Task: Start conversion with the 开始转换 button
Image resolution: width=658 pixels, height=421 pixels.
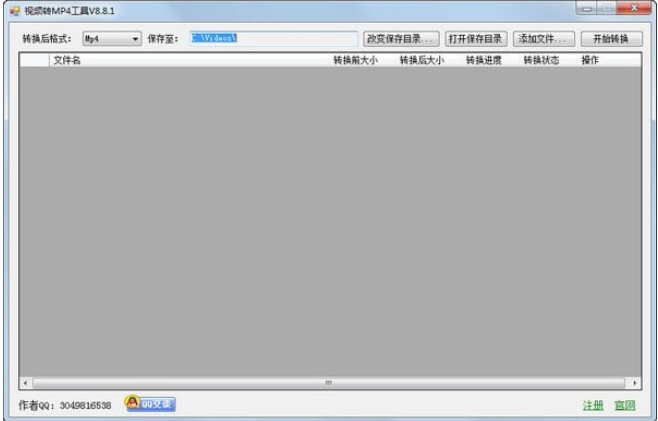Action: coord(610,39)
